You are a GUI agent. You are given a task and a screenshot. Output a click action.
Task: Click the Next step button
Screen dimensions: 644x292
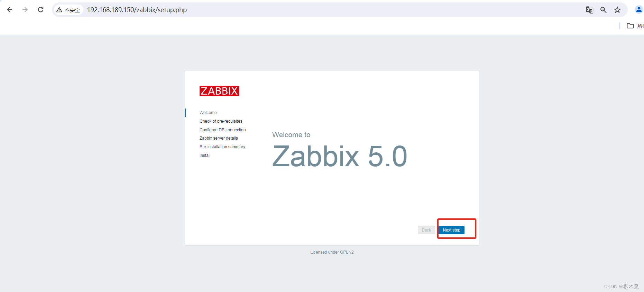[x=451, y=230]
